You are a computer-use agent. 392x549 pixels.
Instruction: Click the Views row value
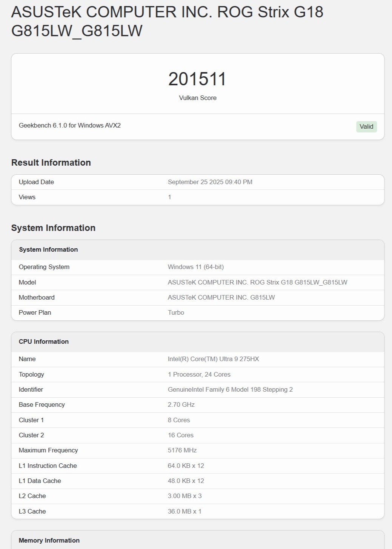click(x=169, y=197)
